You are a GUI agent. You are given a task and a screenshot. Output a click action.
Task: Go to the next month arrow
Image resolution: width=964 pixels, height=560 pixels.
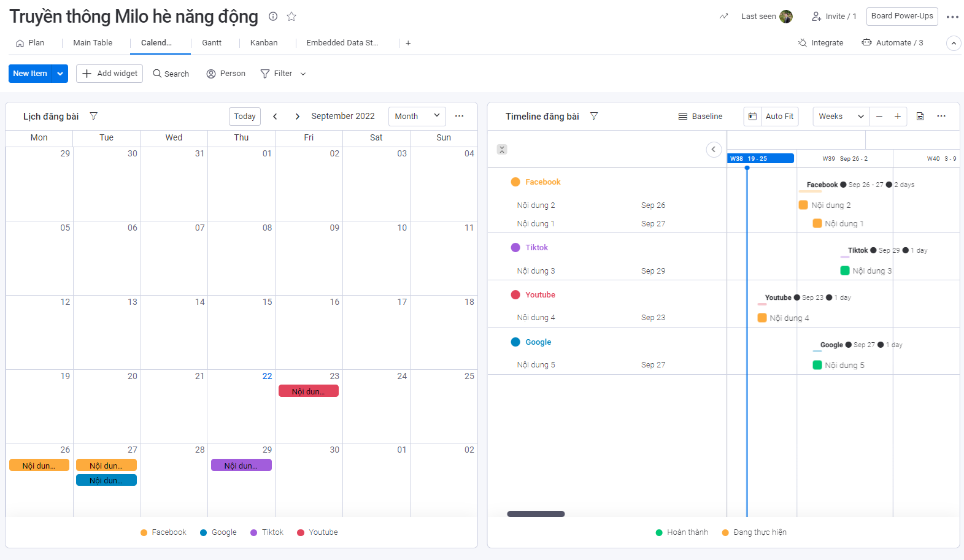[298, 117]
